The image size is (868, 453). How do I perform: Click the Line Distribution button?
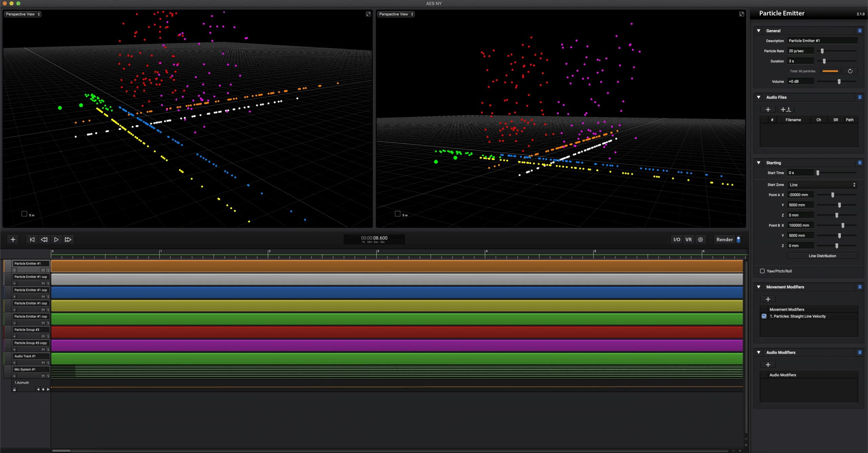click(x=822, y=256)
